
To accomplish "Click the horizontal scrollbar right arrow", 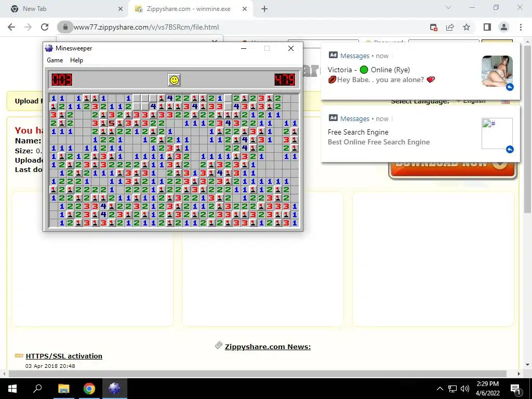I will click(x=519, y=374).
